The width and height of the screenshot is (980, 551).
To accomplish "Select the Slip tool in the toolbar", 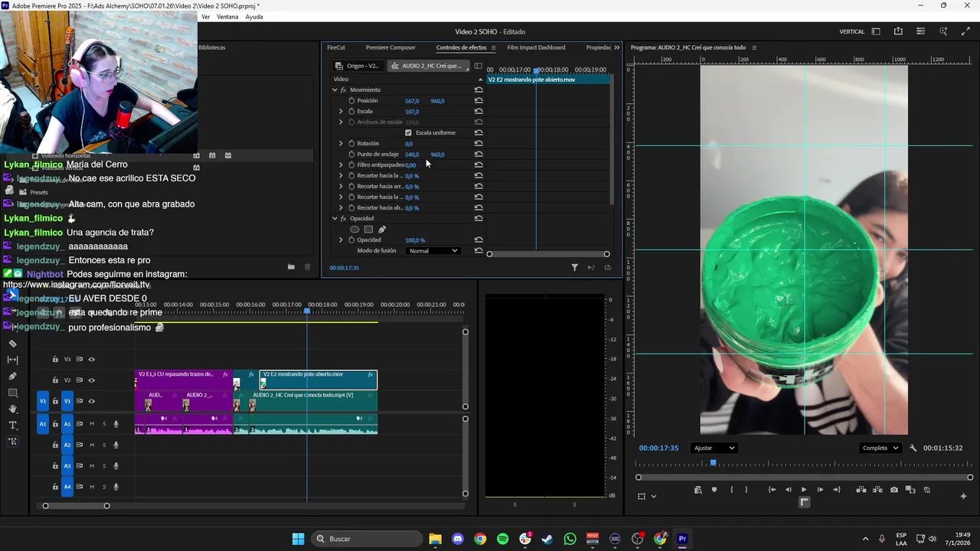I will pos(12,360).
